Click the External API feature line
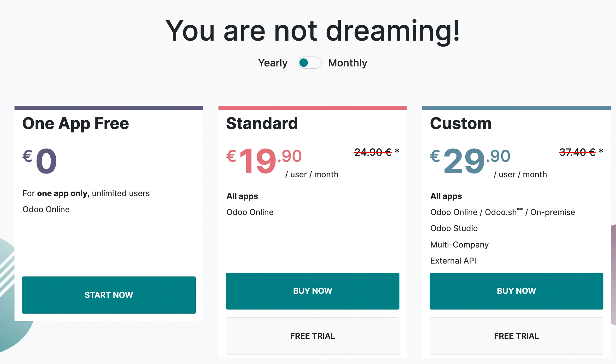616x364 pixels. point(453,261)
